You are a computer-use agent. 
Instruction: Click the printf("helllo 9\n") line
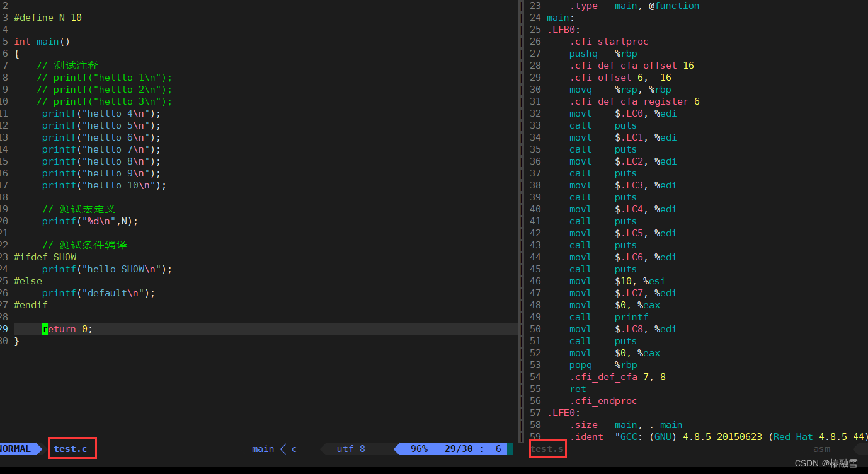pos(101,173)
